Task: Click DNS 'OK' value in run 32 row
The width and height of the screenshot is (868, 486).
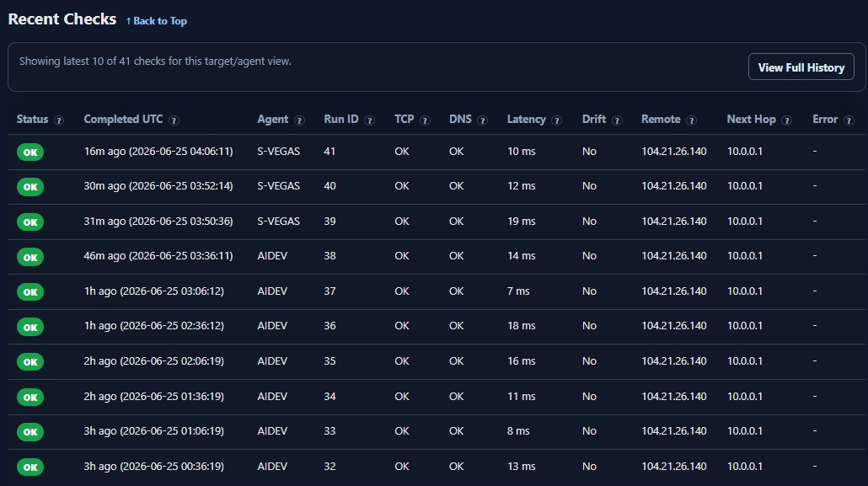Action: pyautogui.click(x=456, y=467)
